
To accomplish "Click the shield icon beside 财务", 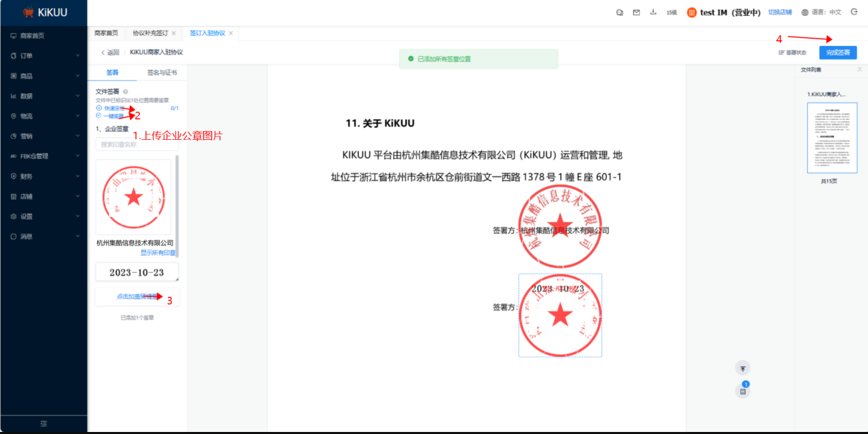I will click(x=14, y=176).
